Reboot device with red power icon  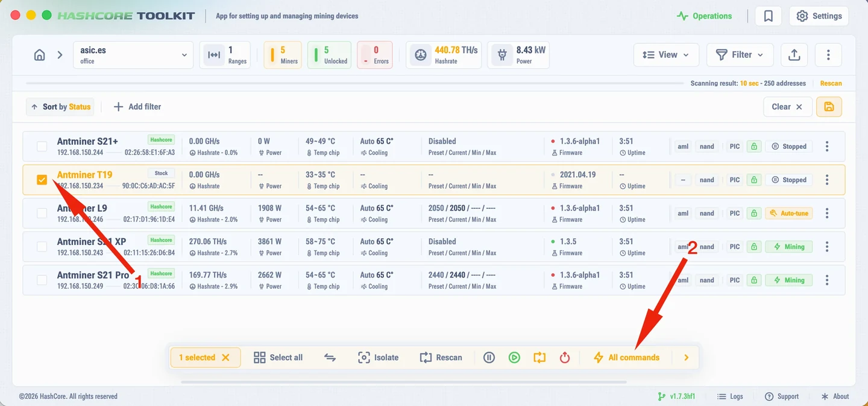pyautogui.click(x=565, y=358)
